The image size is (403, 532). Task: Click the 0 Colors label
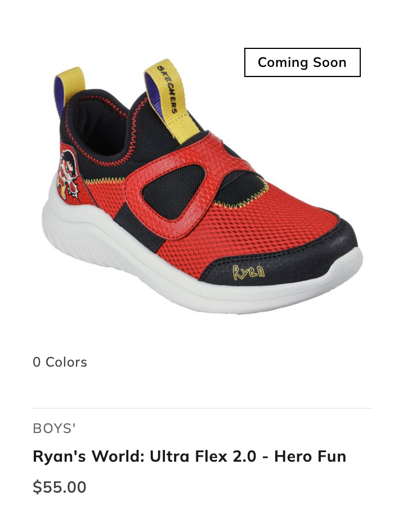click(x=60, y=362)
